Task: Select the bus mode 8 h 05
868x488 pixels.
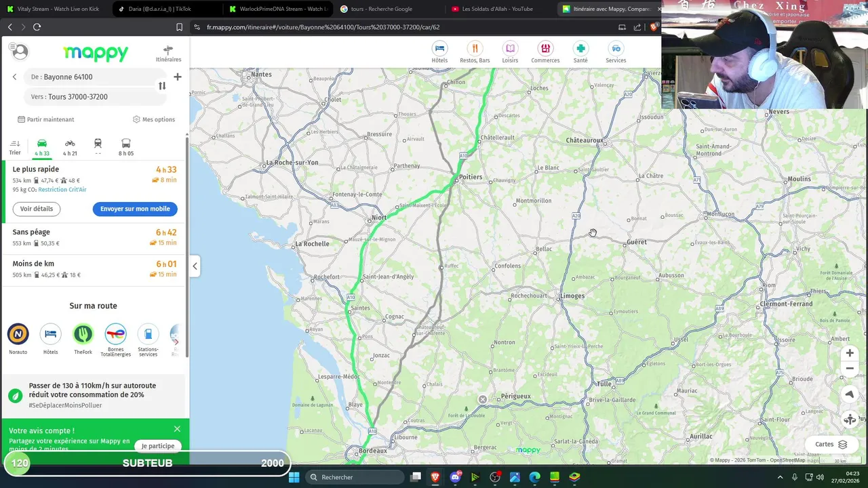Action: pos(126,148)
